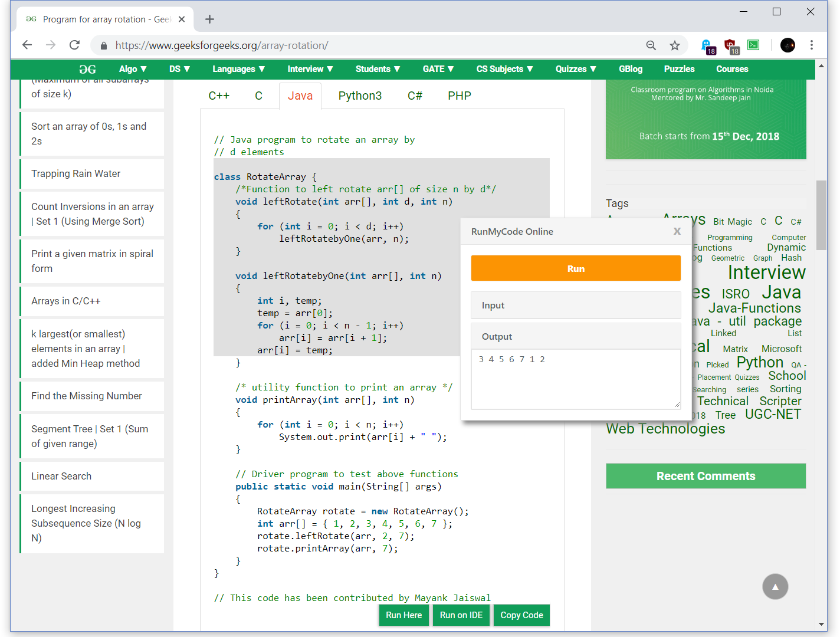Image resolution: width=840 pixels, height=637 pixels.
Task: Go back with the browser back arrow
Action: coord(27,45)
